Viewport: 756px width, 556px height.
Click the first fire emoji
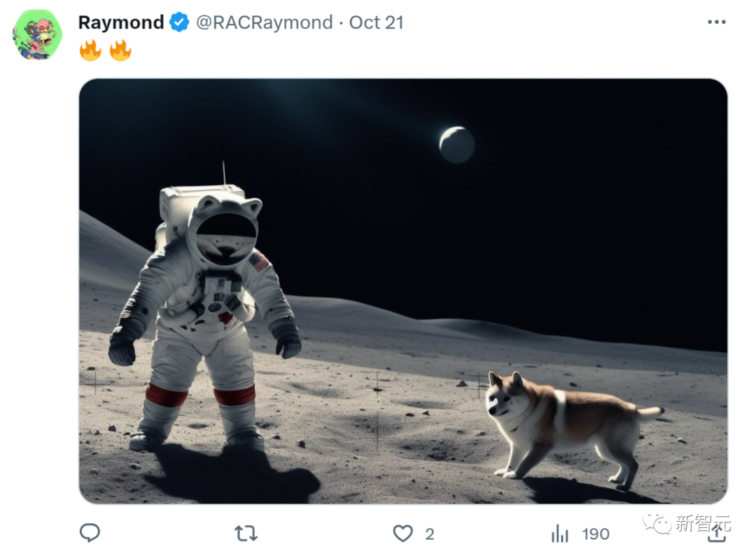pyautogui.click(x=90, y=50)
